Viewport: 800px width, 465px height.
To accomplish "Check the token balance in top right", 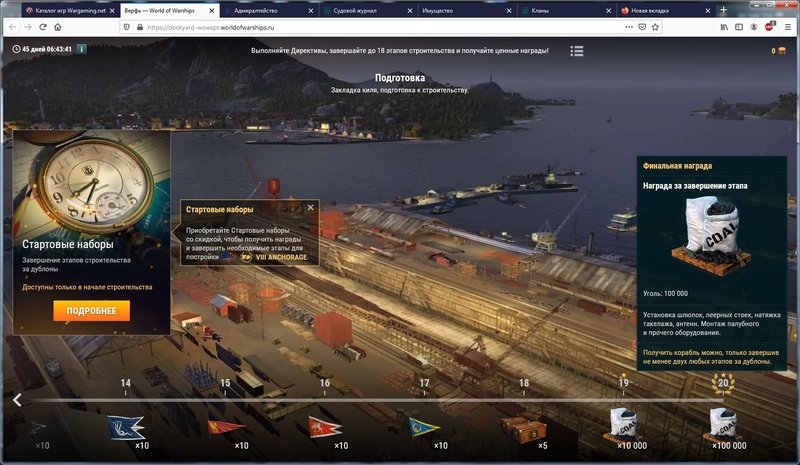I will [x=778, y=51].
